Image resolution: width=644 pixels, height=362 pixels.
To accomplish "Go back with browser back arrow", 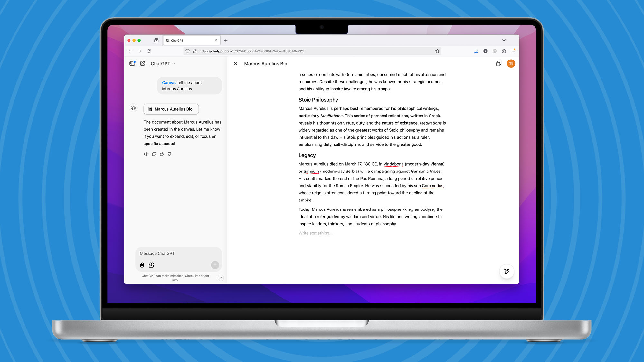I will (x=130, y=51).
